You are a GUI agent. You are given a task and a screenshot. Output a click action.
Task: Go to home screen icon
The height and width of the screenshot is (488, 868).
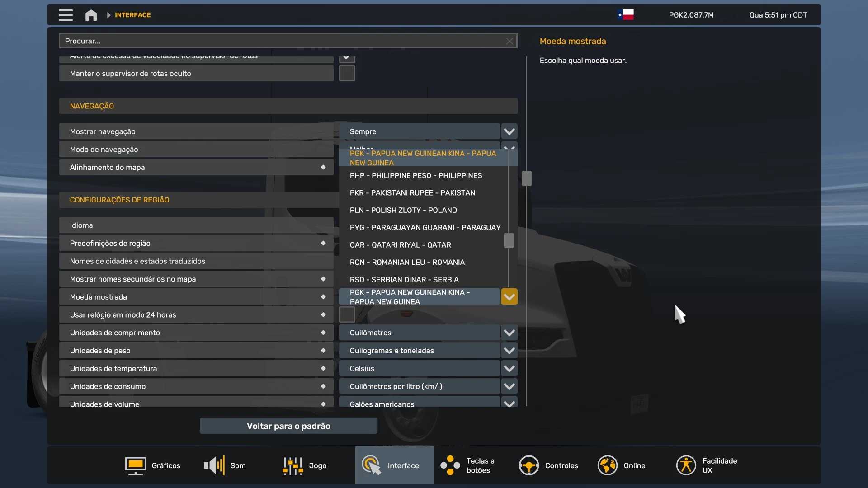(x=91, y=15)
